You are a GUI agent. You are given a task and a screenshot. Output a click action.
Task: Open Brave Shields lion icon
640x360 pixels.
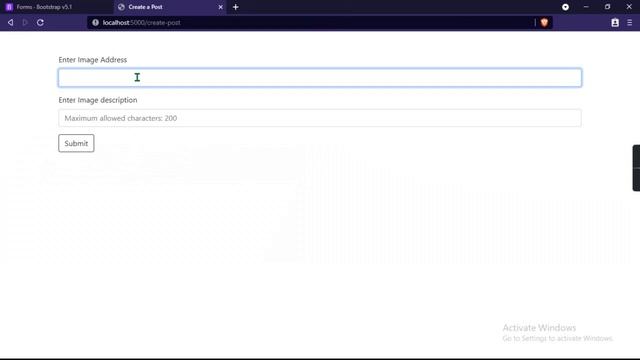(x=544, y=22)
